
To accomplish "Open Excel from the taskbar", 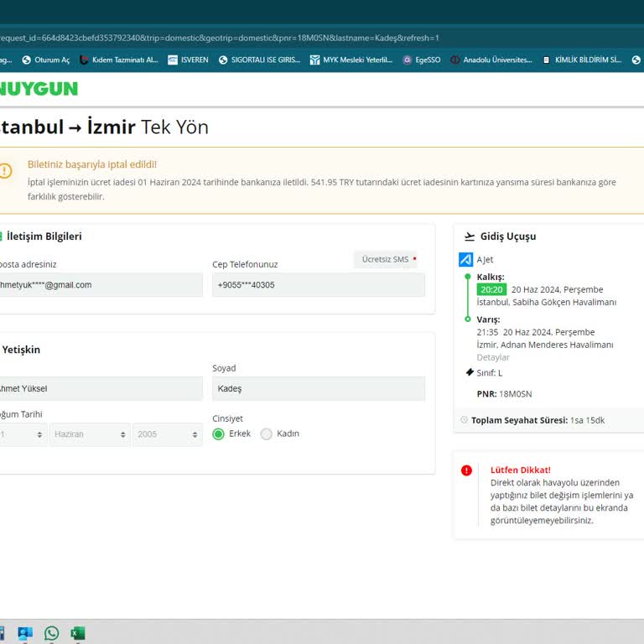I will click(78, 633).
